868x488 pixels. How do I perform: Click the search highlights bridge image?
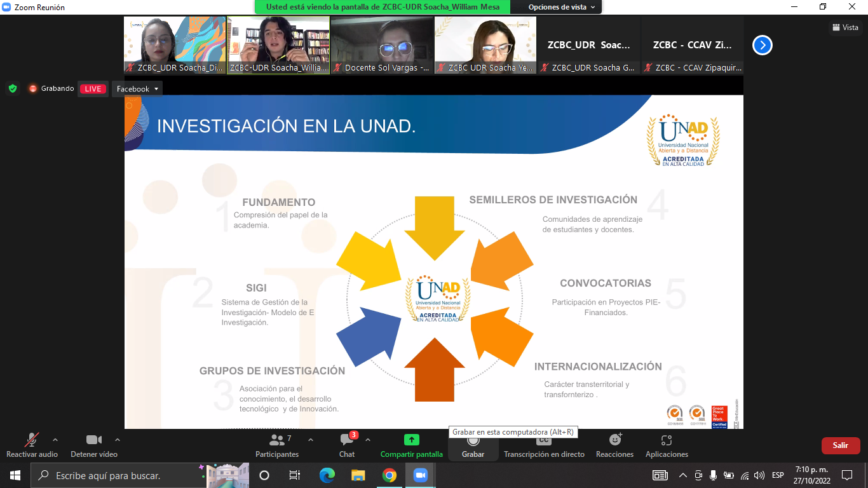tap(227, 475)
